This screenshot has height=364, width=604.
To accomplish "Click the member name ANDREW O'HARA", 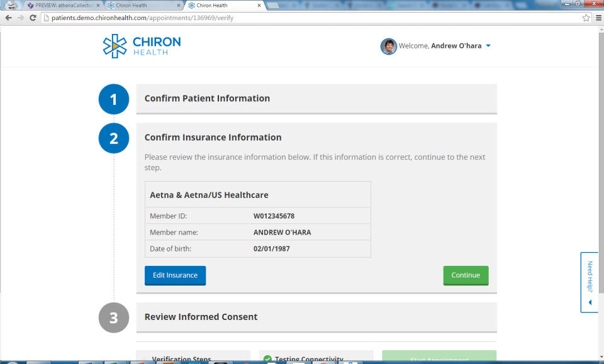I will coord(282,233).
